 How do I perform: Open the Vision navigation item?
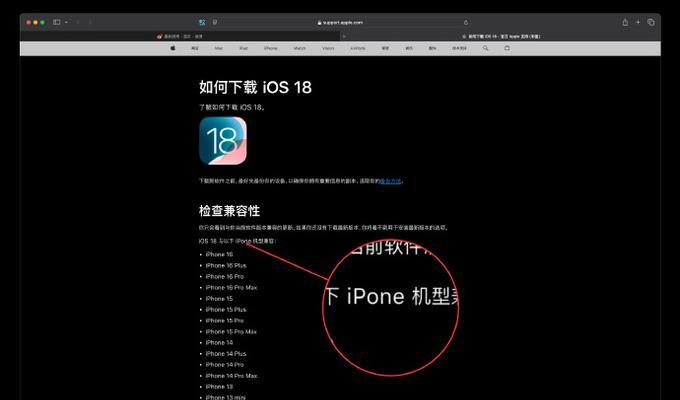328,48
